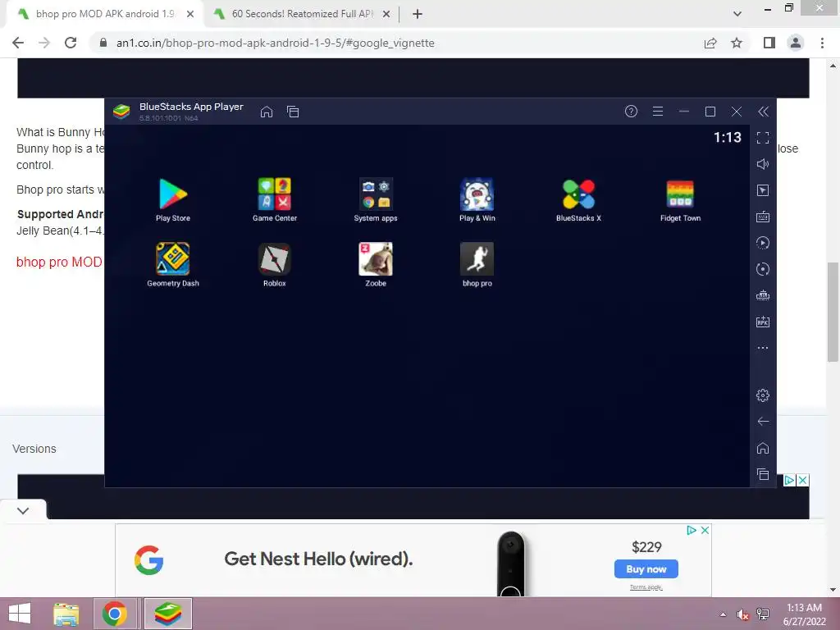Screen dimensions: 840x630
Task: Collapse the bottom ad with chevron
Action: click(x=23, y=510)
